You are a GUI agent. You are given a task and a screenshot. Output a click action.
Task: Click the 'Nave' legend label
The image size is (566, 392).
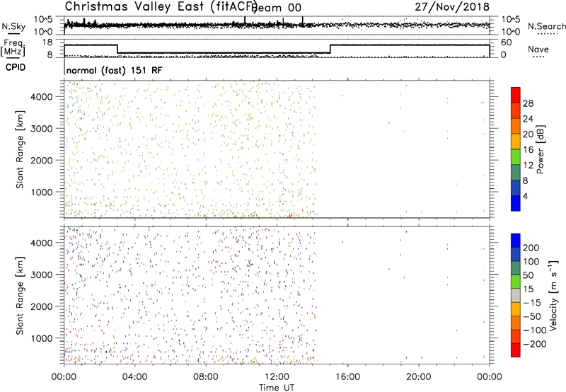(x=538, y=49)
